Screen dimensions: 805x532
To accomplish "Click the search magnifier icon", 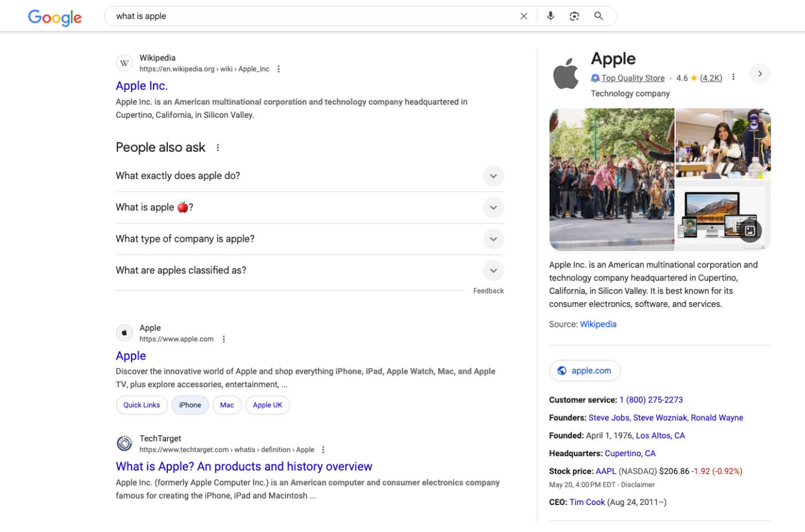I will 599,16.
